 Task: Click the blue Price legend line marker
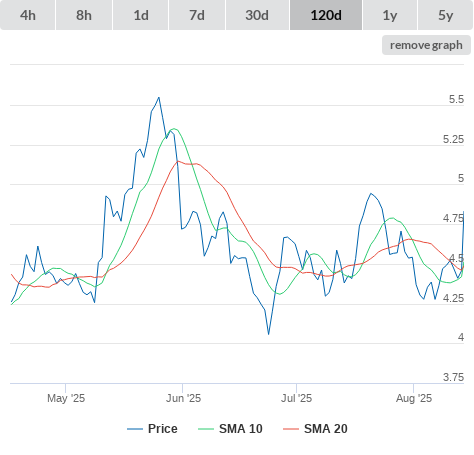[135, 429]
